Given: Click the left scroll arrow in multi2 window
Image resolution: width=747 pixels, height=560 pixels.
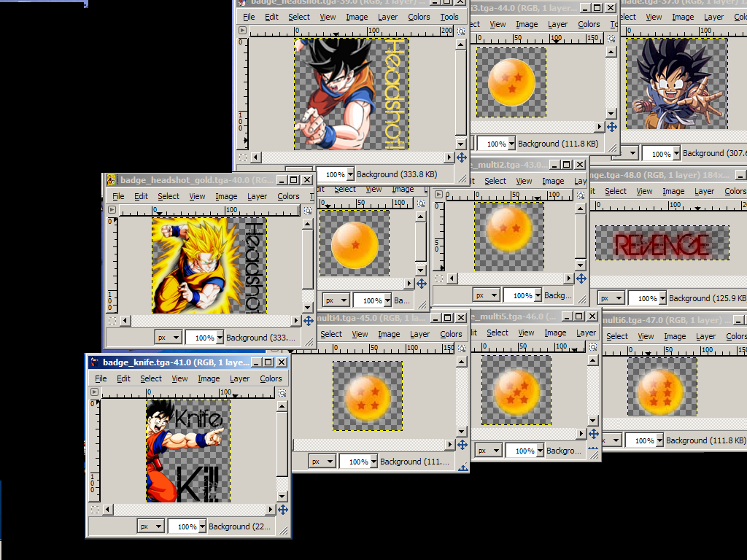Looking at the screenshot, I should point(452,278).
